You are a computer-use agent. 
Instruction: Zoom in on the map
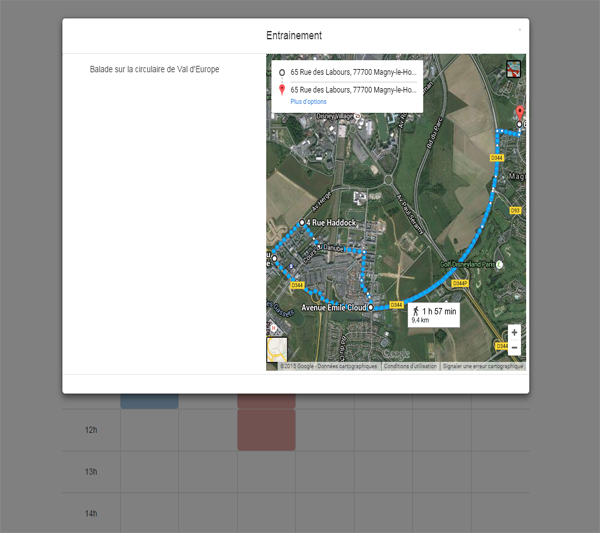click(x=514, y=332)
